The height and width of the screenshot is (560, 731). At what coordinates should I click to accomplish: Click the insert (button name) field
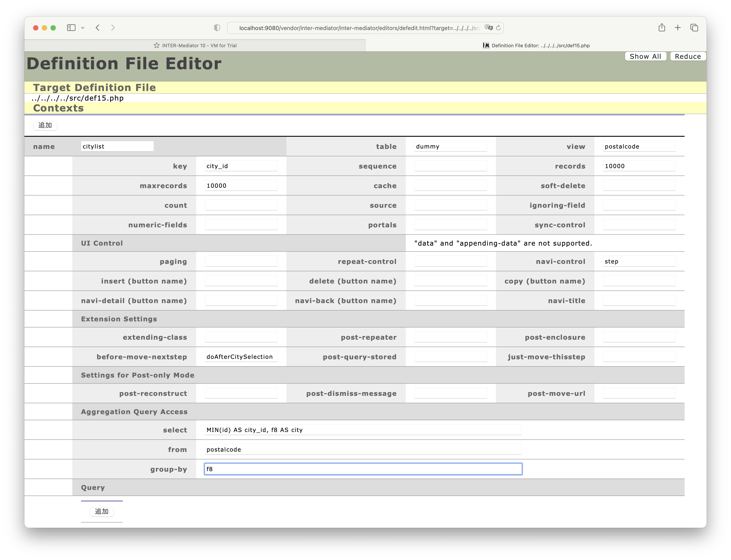point(241,281)
